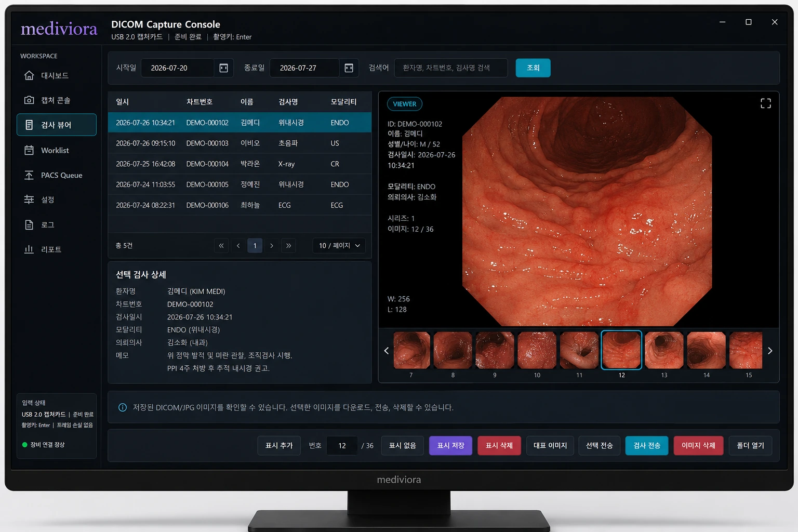Open PACS Queue in the sidebar
This screenshot has height=532, width=798.
click(57, 175)
